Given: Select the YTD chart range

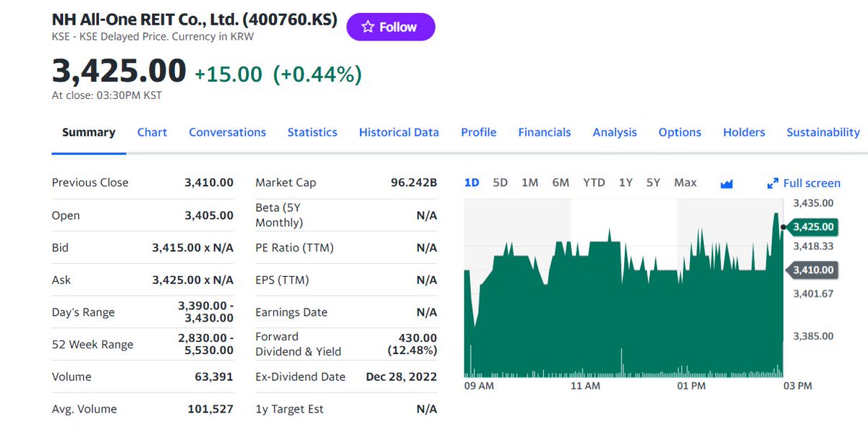Looking at the screenshot, I should click(x=594, y=182).
